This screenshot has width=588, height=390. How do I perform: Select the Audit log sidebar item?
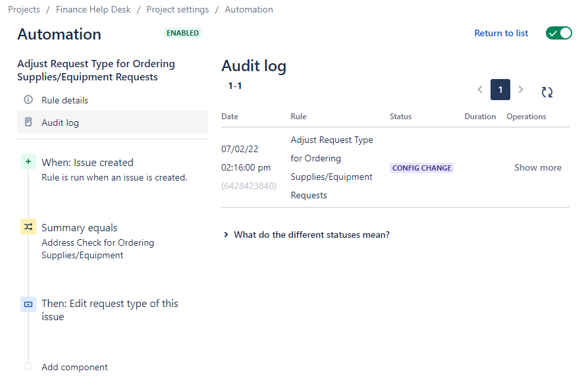click(113, 122)
